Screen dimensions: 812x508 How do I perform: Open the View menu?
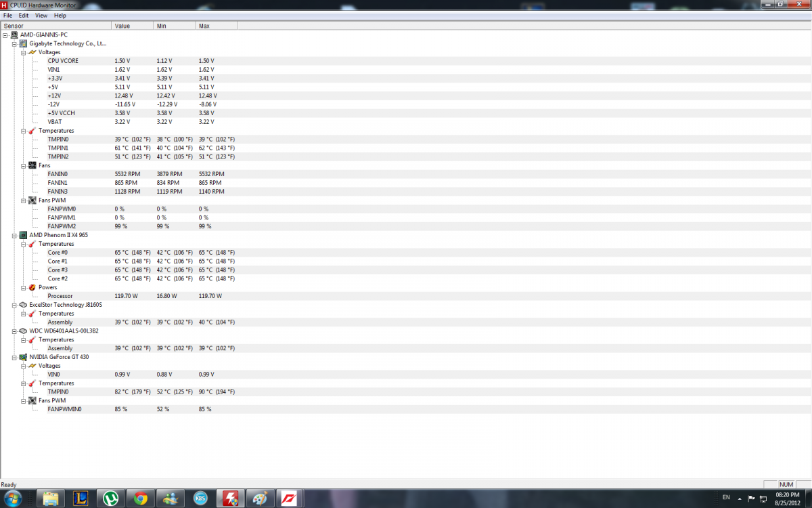pyautogui.click(x=41, y=15)
